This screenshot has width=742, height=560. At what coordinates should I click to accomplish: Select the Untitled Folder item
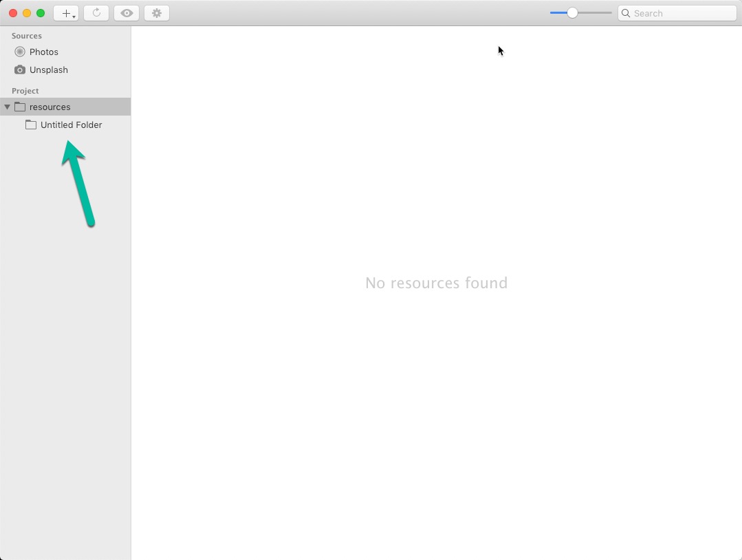pyautogui.click(x=65, y=125)
